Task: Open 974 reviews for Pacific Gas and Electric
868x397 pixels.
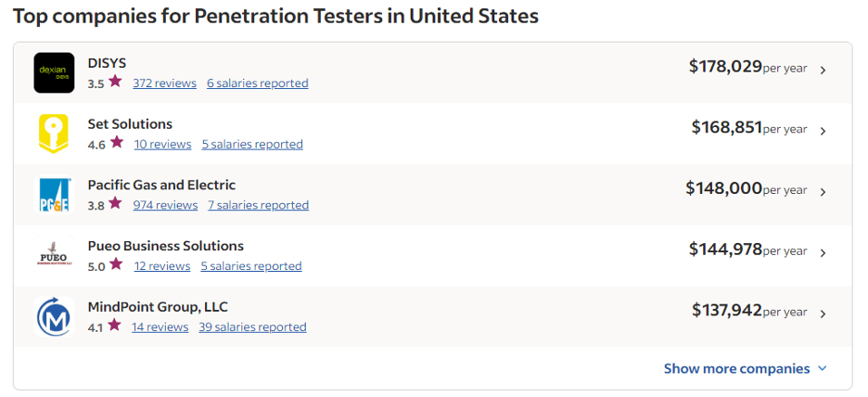Action: [165, 205]
